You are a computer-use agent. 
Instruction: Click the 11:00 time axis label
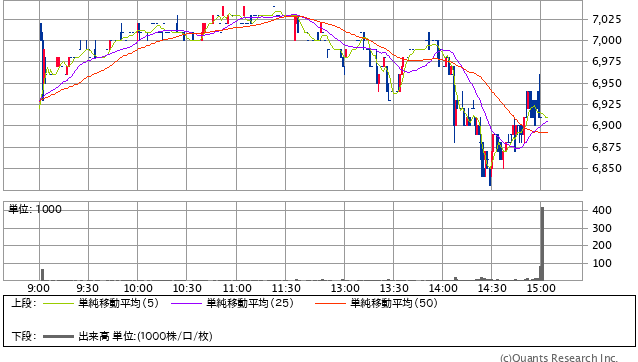point(237,288)
